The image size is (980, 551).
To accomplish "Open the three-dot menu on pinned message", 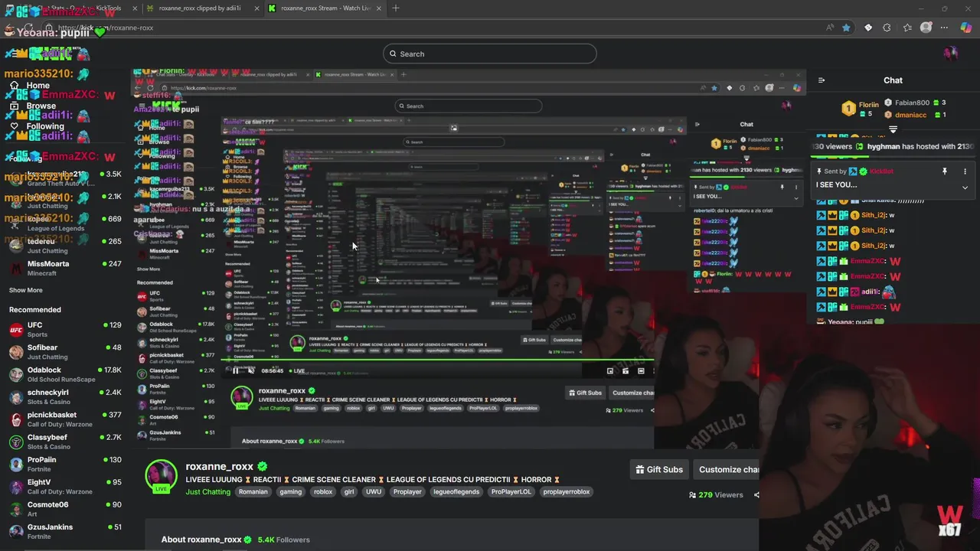I will pyautogui.click(x=965, y=171).
